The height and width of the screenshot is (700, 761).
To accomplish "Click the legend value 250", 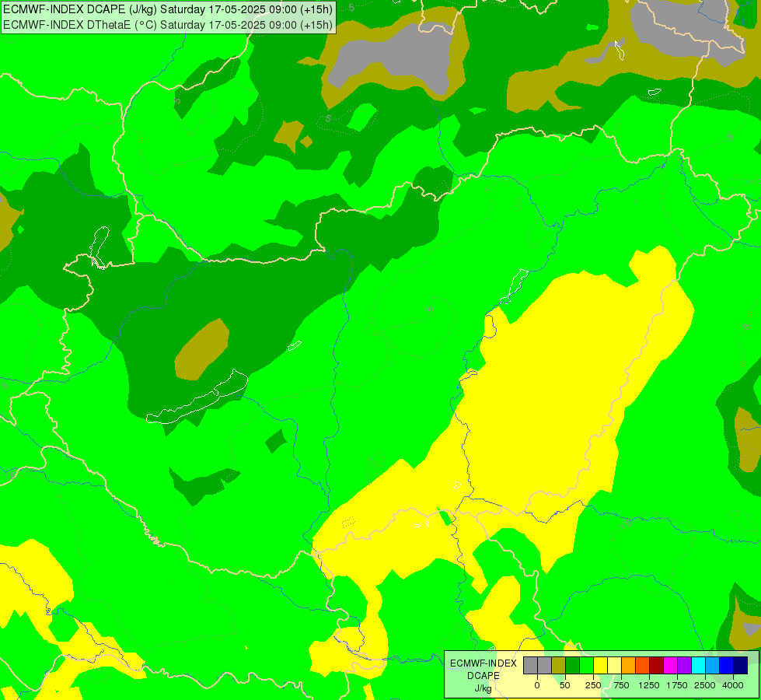I will tap(593, 685).
